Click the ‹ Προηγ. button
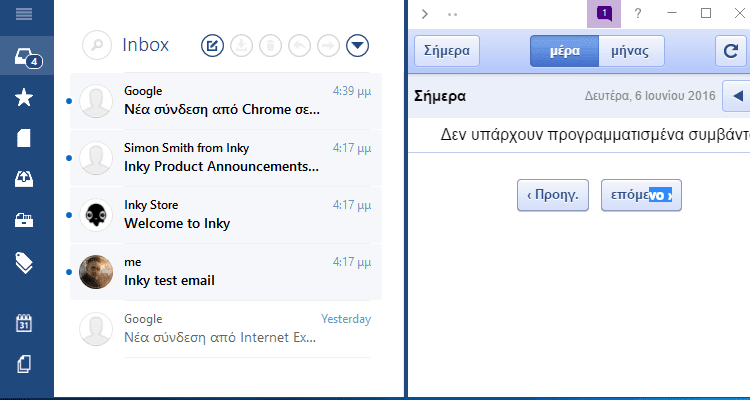This screenshot has height=400, width=750. (553, 195)
